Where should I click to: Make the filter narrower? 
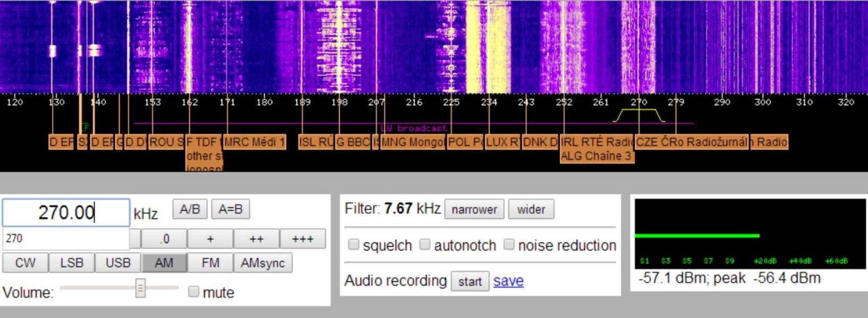tap(474, 210)
